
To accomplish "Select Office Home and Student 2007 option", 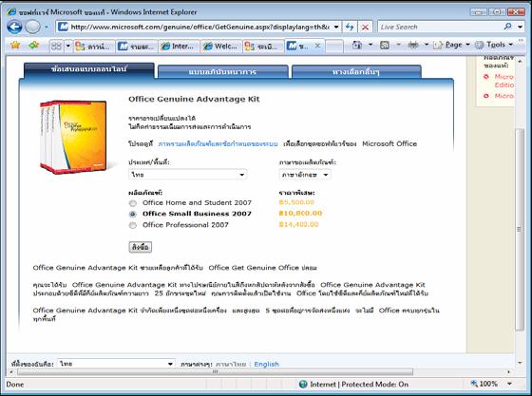I will point(133,203).
